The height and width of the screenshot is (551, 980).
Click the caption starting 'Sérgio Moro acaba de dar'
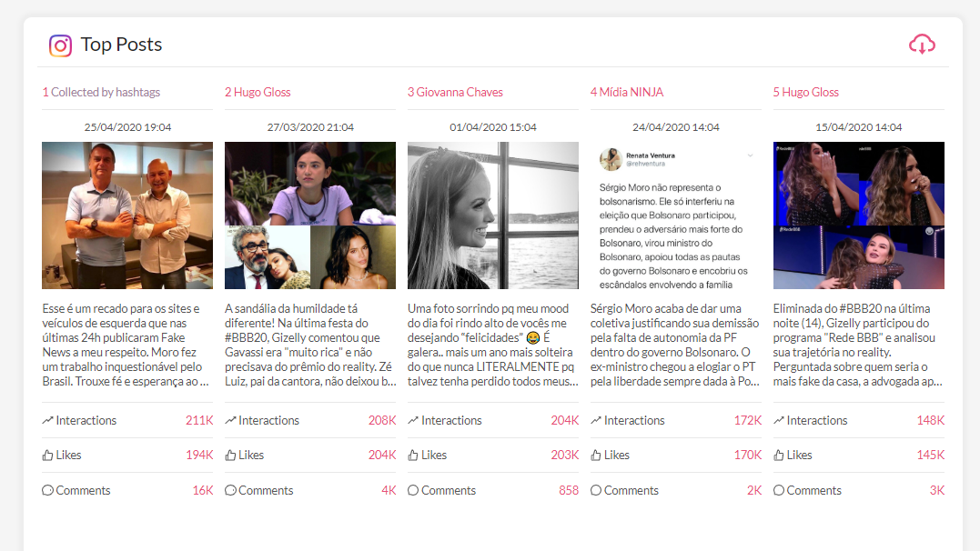pos(675,345)
